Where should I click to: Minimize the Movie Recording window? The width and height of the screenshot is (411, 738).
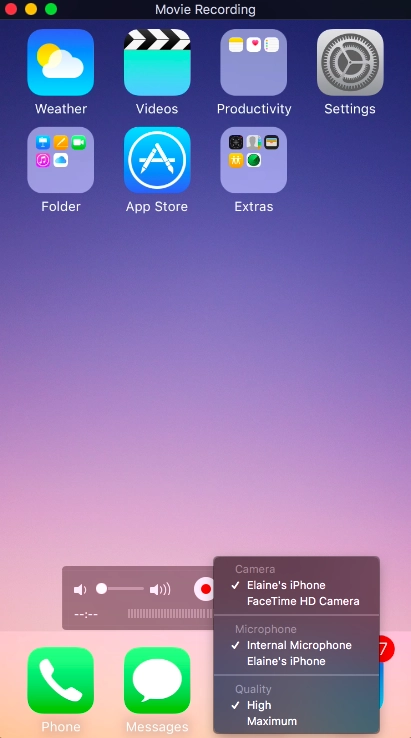(31, 9)
